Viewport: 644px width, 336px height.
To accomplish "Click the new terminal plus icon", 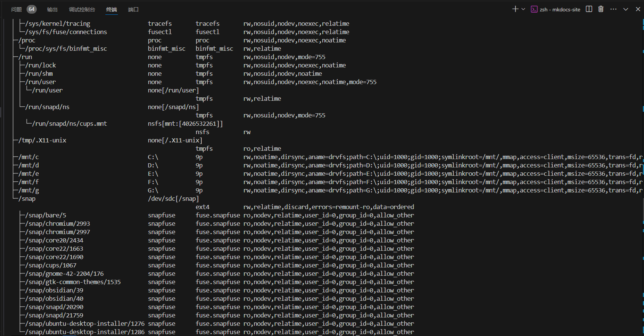I will [x=515, y=9].
